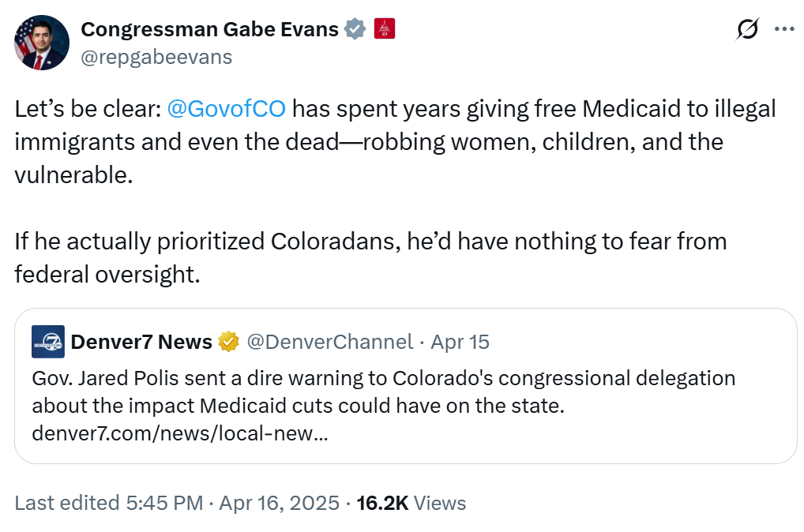
Task: Open the Denver7 News account name
Action: [141, 342]
